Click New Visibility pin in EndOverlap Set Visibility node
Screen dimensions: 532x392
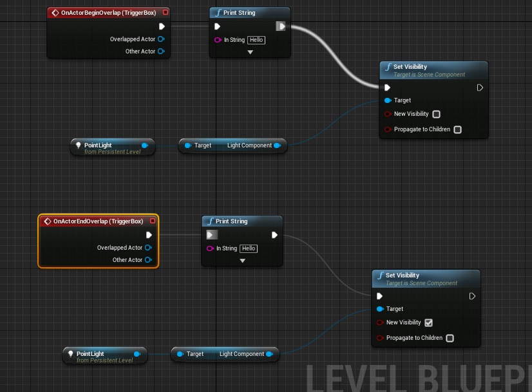click(x=380, y=322)
